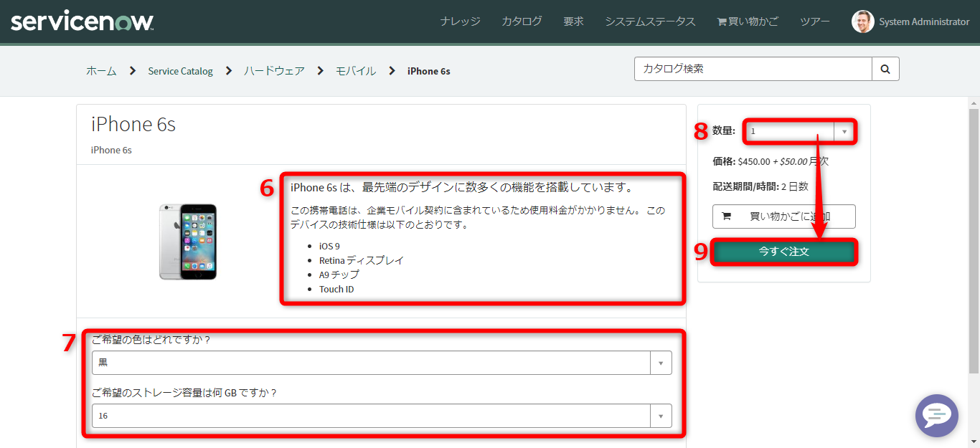Viewport: 980px width, 448px height.
Task: Click the System Administrator avatar
Action: click(x=862, y=22)
